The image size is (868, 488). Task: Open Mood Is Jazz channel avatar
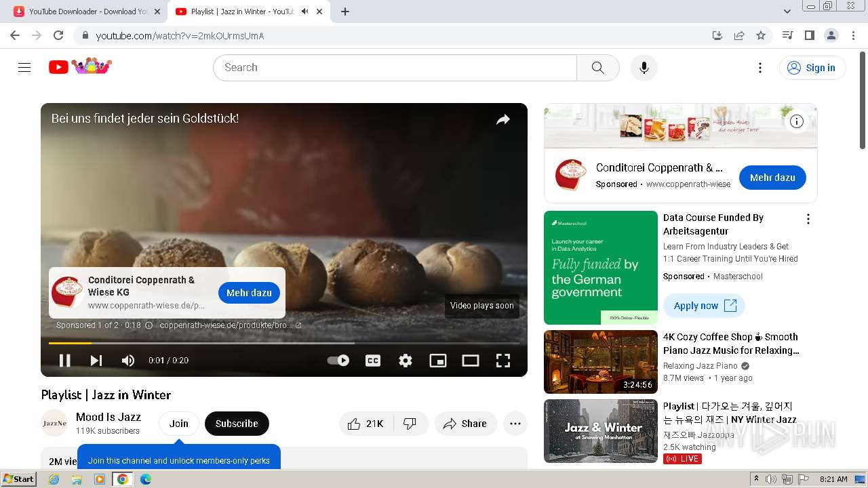click(x=54, y=424)
